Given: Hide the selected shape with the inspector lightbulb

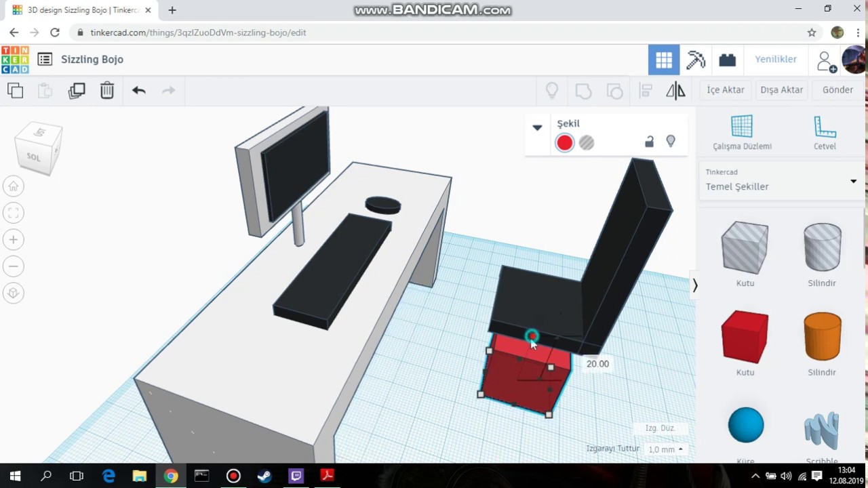Looking at the screenshot, I should click(671, 141).
